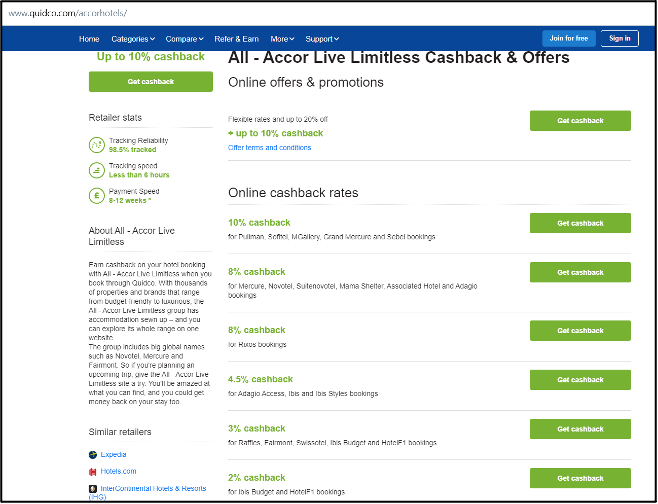The width and height of the screenshot is (658, 504).
Task: Click 'Up to 10% cashback' sidebar heading
Action: (x=151, y=57)
